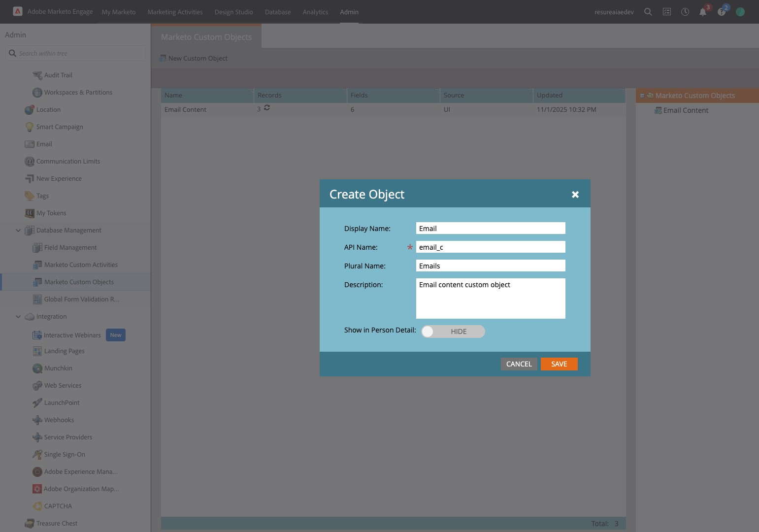Click the Munchkin icon
The width and height of the screenshot is (759, 532).
point(37,368)
